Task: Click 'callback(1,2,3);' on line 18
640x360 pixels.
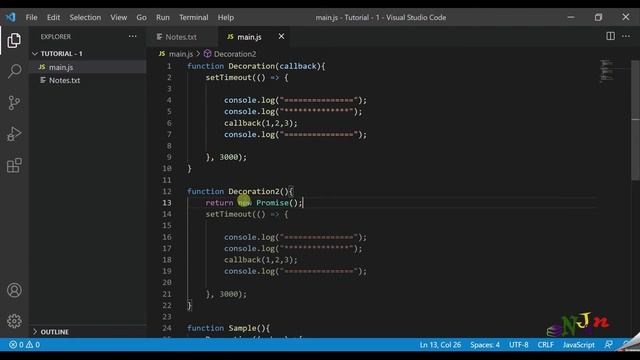Action: click(260, 260)
